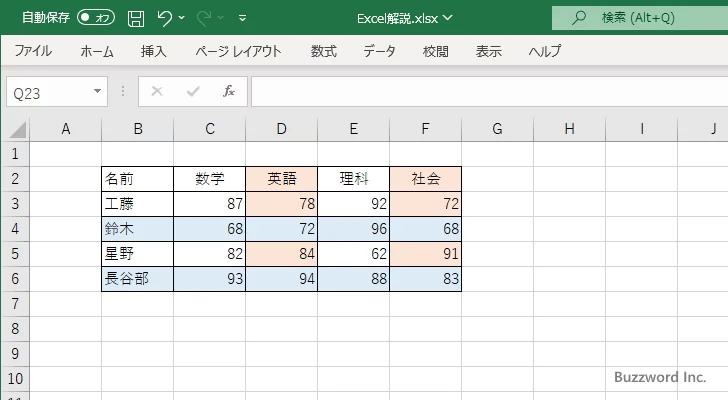The height and width of the screenshot is (400, 728).
Task: Click the Select All corner triangle
Action: (x=17, y=129)
